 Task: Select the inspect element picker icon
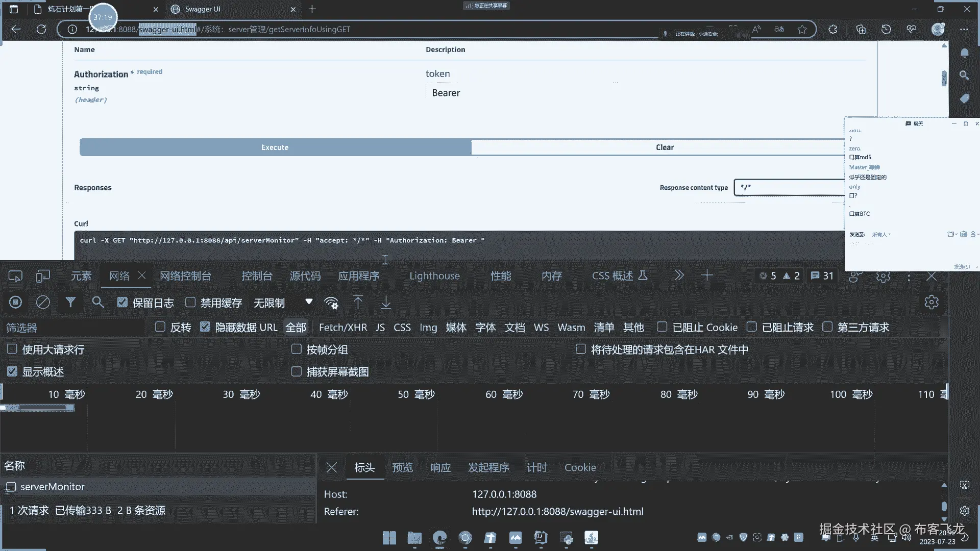click(15, 276)
